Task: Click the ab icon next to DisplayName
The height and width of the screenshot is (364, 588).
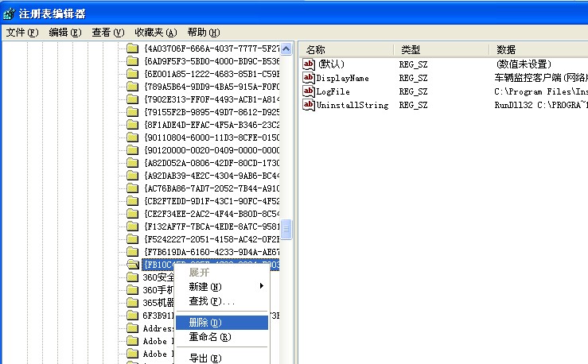Action: click(x=309, y=78)
